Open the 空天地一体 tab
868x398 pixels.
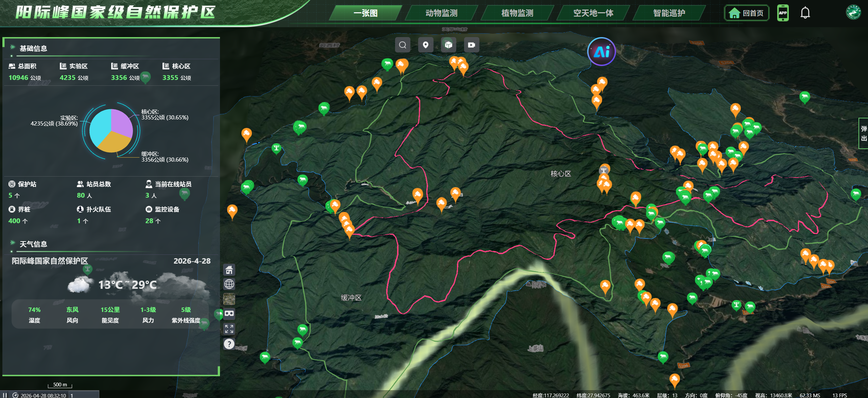click(x=593, y=13)
